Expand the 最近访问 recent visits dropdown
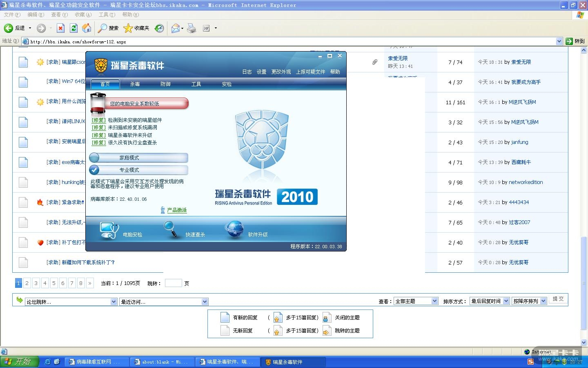588x368 pixels. [x=205, y=302]
